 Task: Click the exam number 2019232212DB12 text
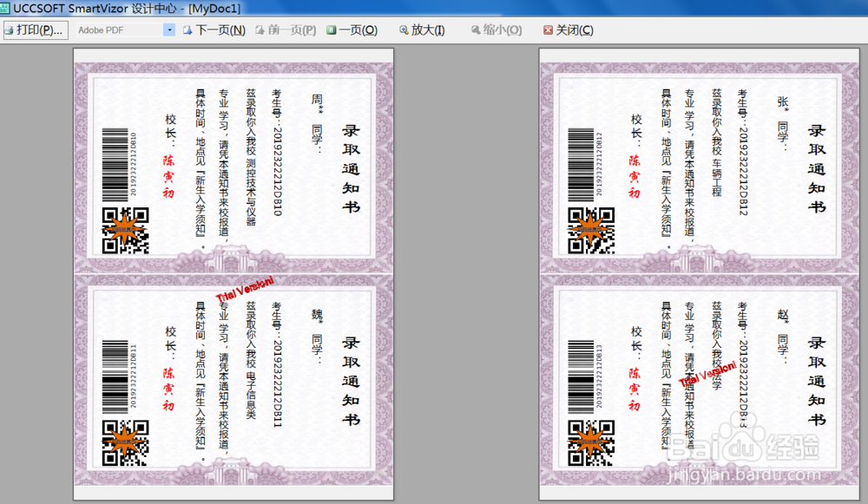(744, 170)
